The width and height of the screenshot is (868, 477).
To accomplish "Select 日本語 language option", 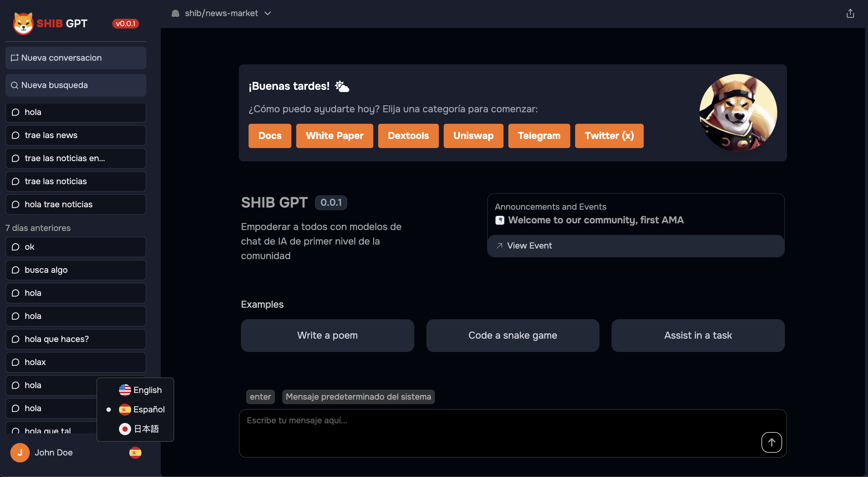I will (x=139, y=428).
